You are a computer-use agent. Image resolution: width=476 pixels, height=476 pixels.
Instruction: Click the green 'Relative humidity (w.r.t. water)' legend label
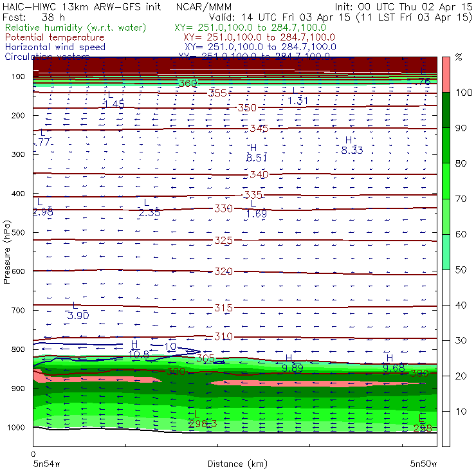coord(76,28)
